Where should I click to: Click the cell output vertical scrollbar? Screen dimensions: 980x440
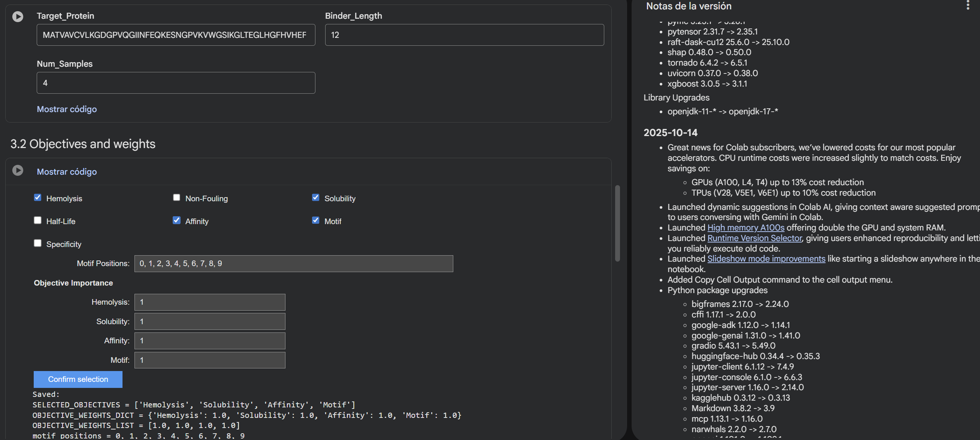617,223
